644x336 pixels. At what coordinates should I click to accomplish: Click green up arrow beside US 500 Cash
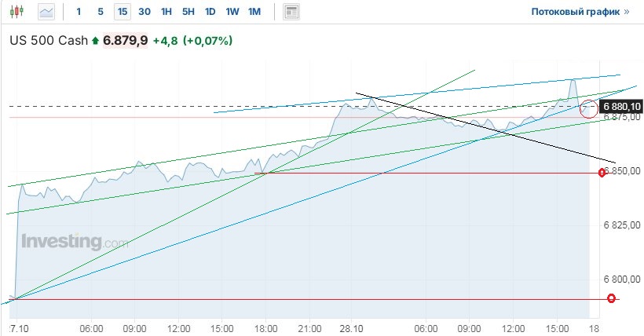pos(96,40)
